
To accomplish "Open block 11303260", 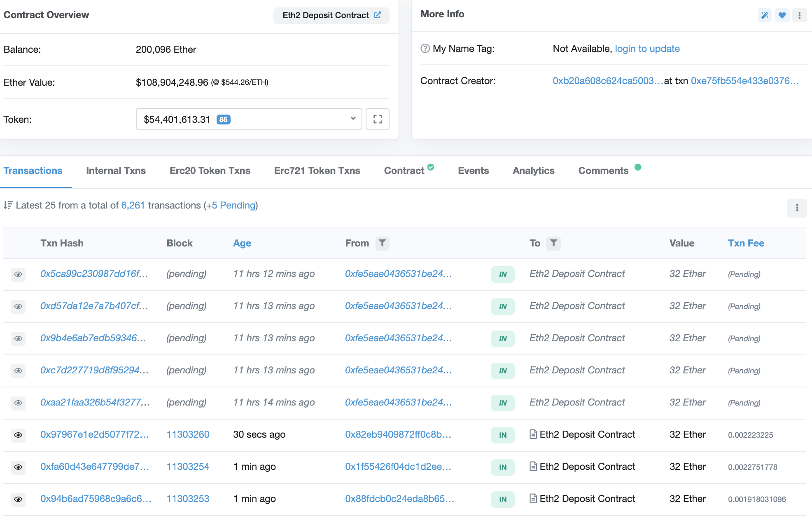I will 188,434.
